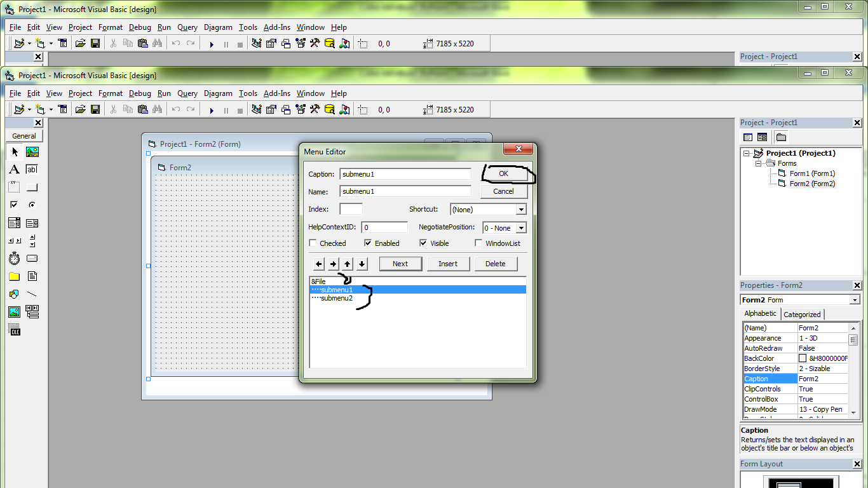Switch to the Categorized tab in Properties
Screen dimensions: 868x488
[x=802, y=314]
